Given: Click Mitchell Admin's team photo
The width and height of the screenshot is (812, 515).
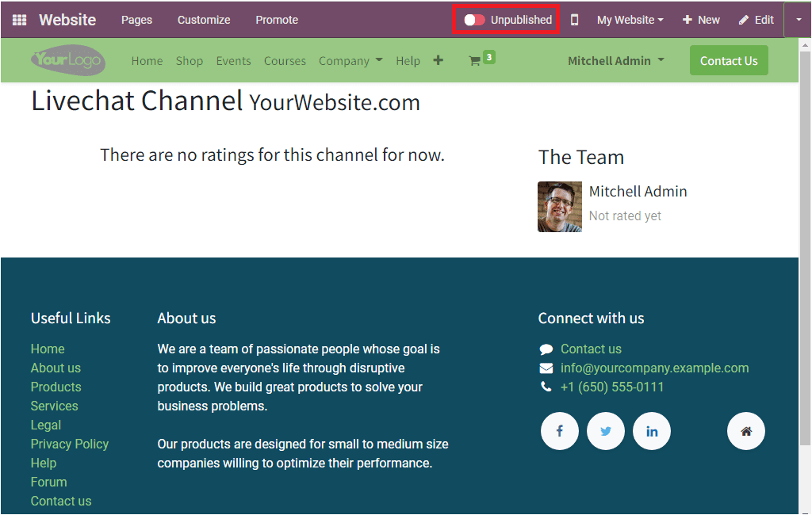Looking at the screenshot, I should point(560,207).
